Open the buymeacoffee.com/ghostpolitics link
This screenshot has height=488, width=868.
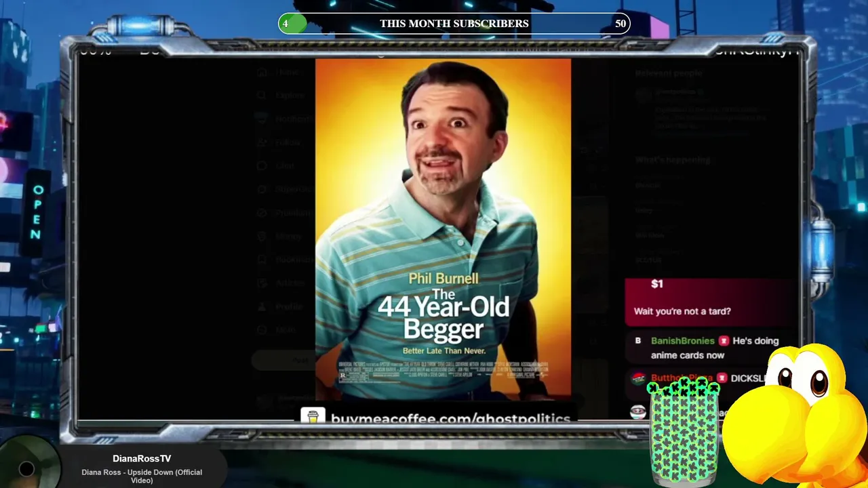pos(450,418)
